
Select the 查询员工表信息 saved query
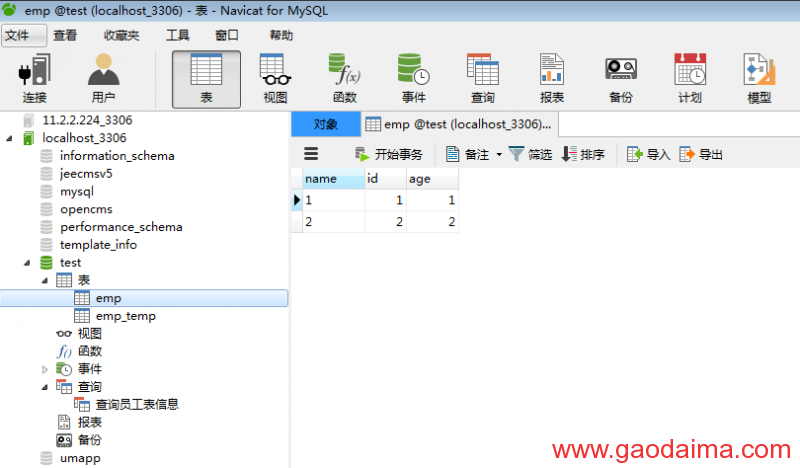[x=137, y=405]
